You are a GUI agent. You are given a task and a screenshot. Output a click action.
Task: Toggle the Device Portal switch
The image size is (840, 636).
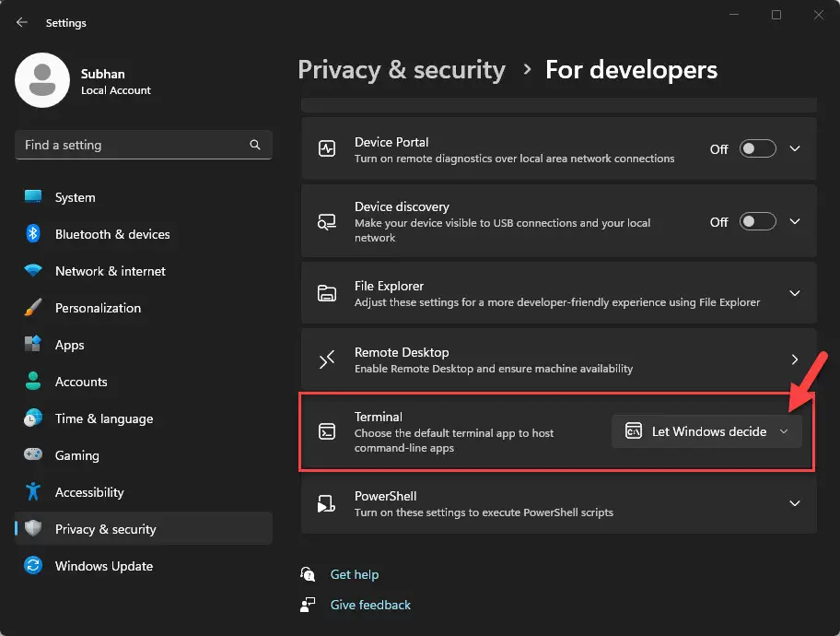click(757, 148)
